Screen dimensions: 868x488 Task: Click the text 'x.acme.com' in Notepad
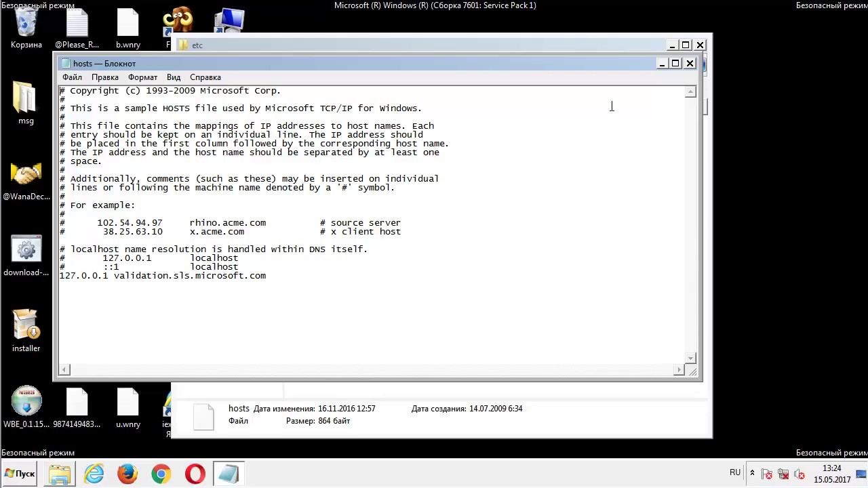point(217,232)
